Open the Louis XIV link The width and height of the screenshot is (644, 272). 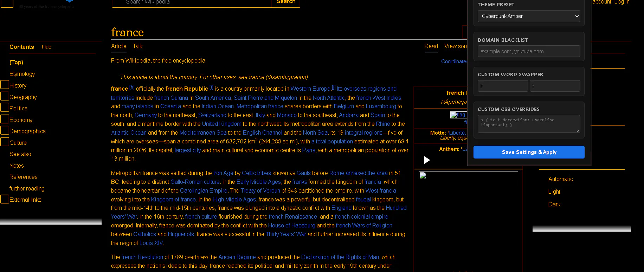(151, 243)
